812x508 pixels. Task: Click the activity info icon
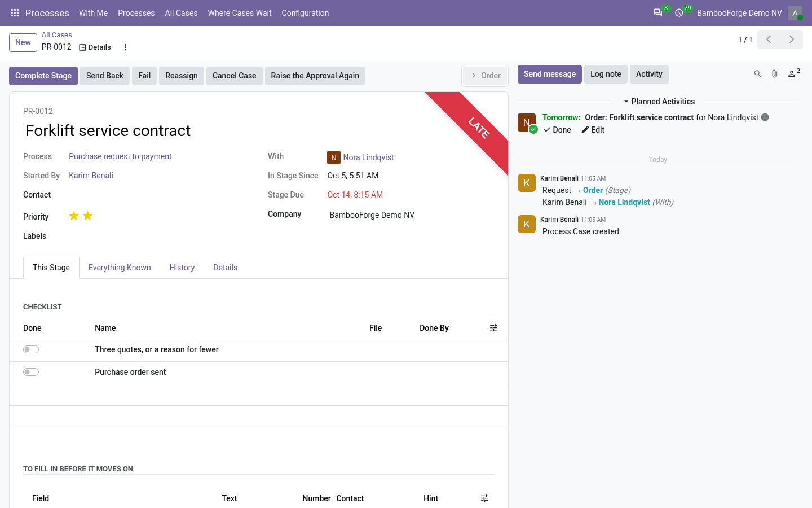(765, 117)
